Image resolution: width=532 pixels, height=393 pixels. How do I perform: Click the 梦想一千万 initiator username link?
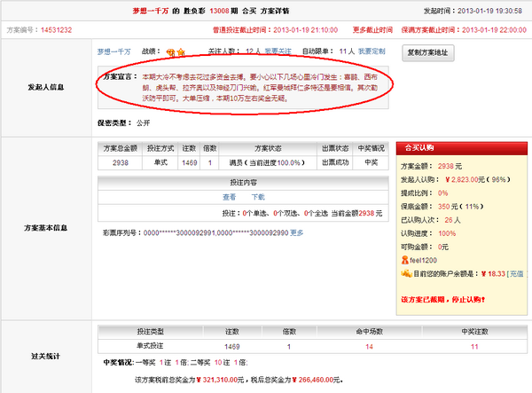(x=114, y=53)
